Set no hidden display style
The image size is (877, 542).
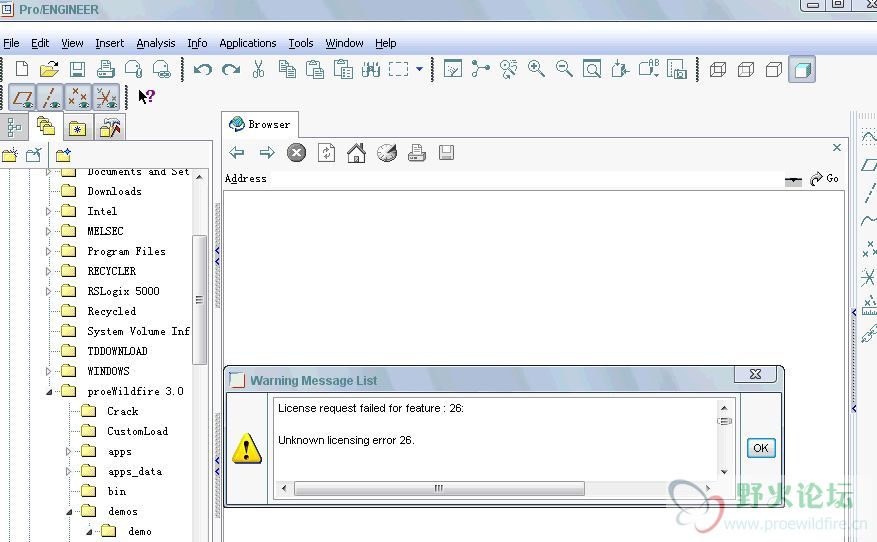(774, 69)
